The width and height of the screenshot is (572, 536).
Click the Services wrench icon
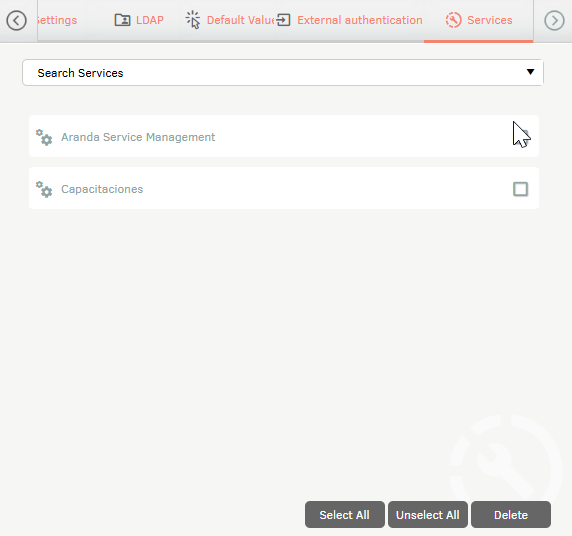[453, 20]
